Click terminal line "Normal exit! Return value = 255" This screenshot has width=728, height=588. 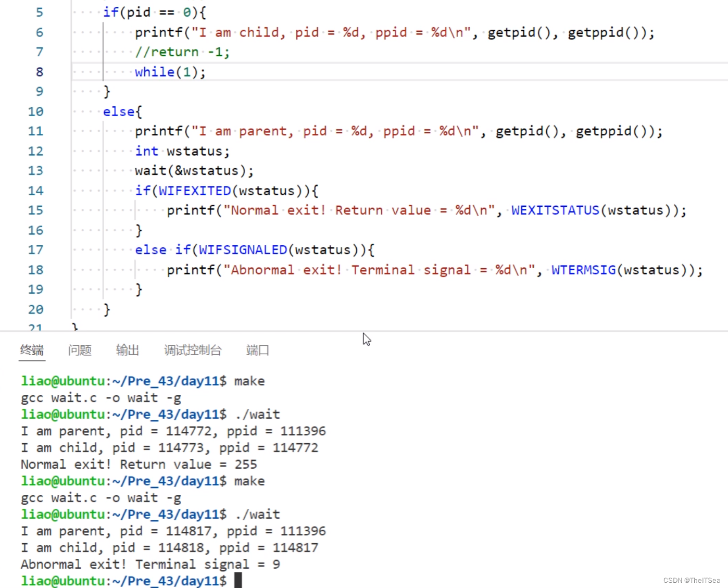point(139,465)
